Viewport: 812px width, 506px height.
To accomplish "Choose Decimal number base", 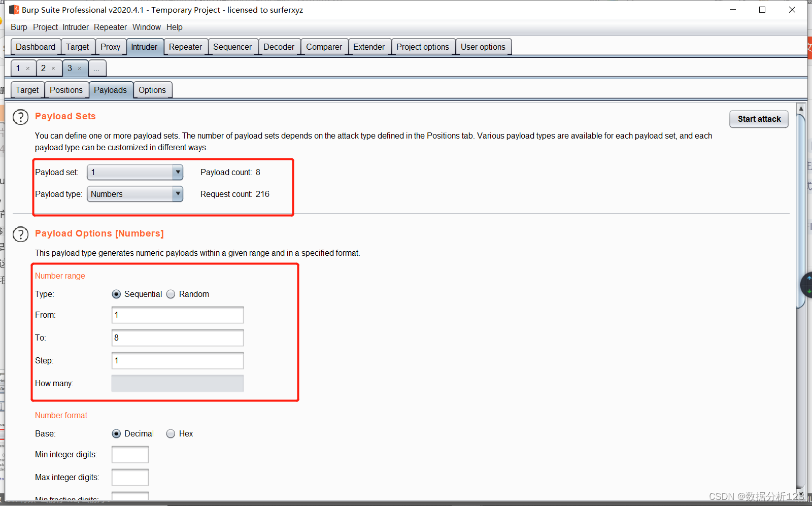I will point(116,434).
